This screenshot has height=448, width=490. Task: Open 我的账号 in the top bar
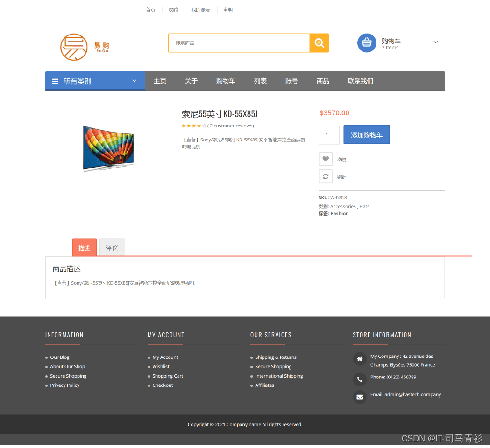[201, 10]
